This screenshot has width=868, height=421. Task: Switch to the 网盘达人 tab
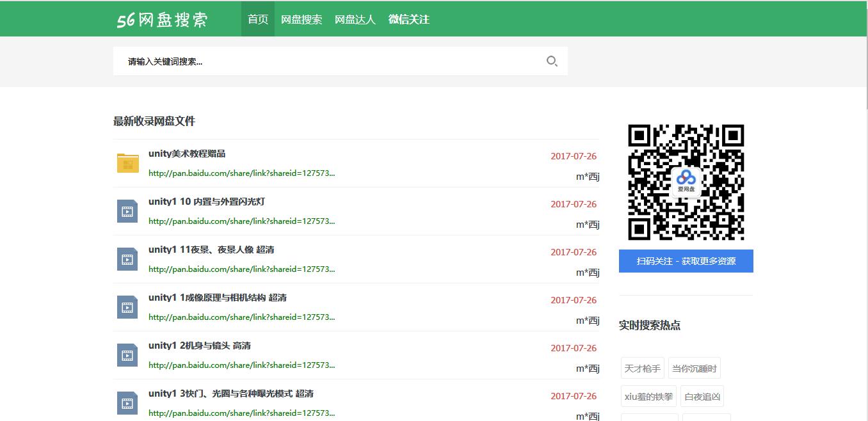tap(355, 19)
